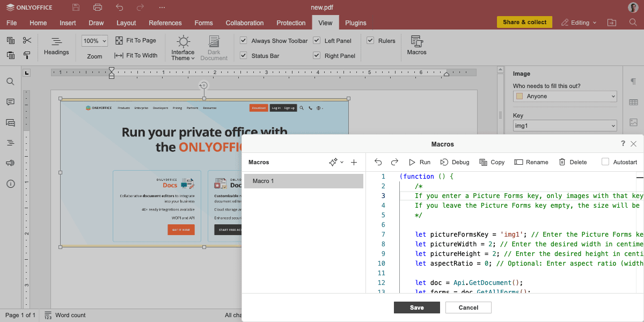
Task: Open table settings in right sidebar
Action: pos(633,102)
